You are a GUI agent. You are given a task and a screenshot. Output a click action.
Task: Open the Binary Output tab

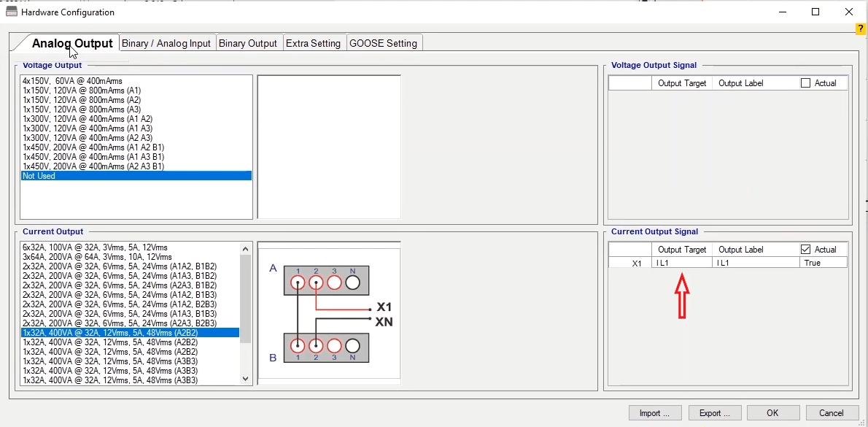point(248,43)
